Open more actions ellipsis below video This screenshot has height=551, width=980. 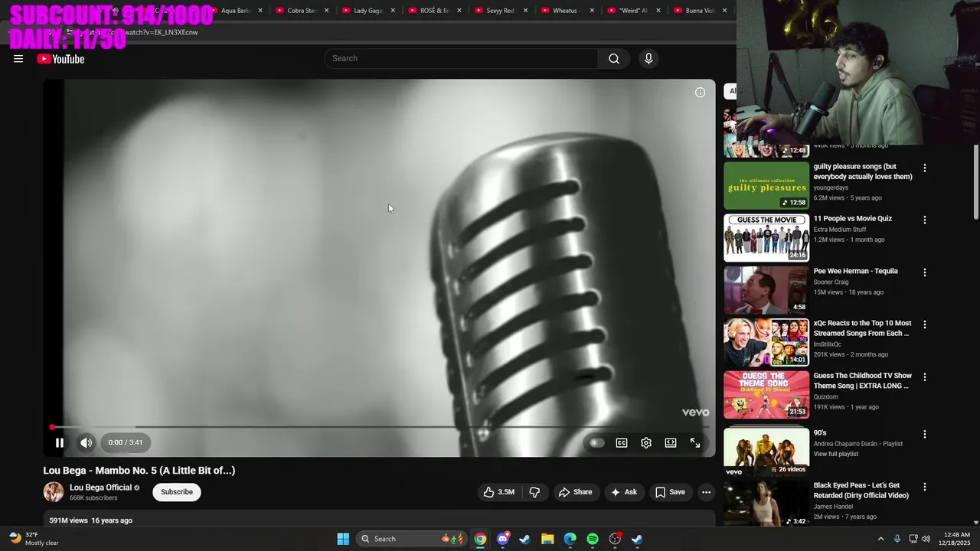707,492
